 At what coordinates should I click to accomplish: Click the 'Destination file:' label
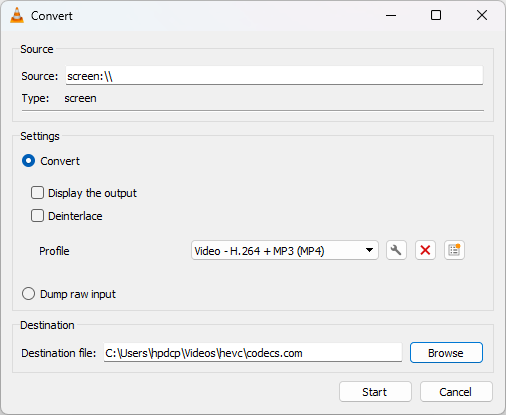[59, 353]
